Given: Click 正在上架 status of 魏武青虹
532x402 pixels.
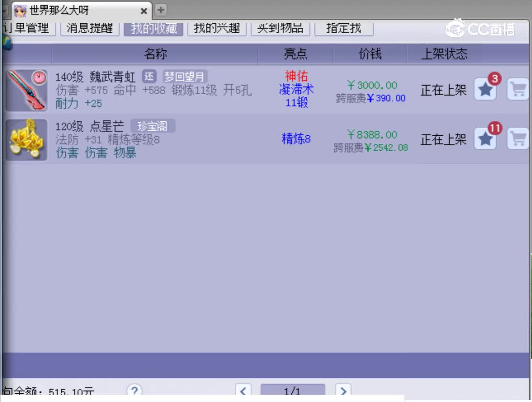Looking at the screenshot, I should 443,90.
